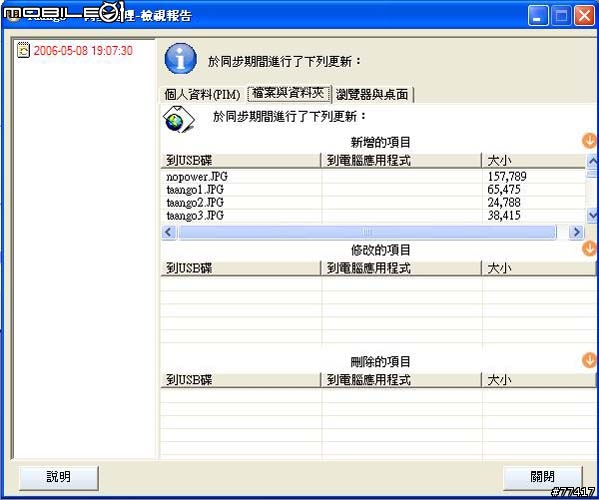The width and height of the screenshot is (599, 500).
Task: Click the size value 65,475
Action: pos(504,189)
